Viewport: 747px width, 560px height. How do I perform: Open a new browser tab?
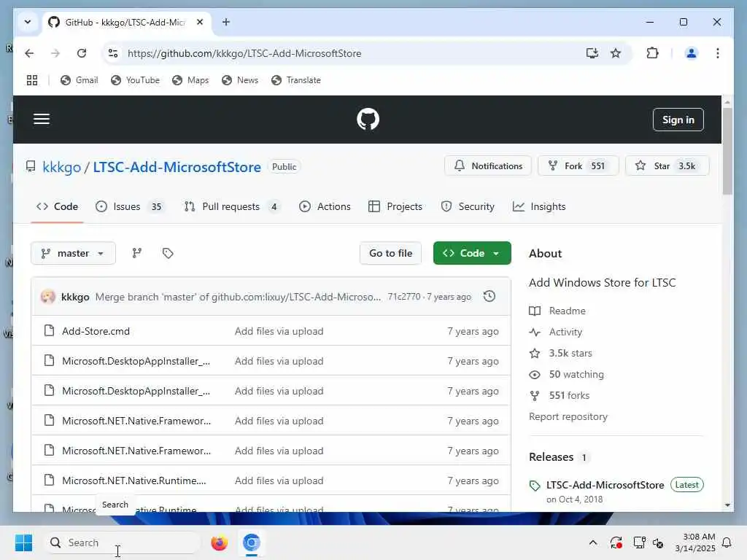pos(226,23)
